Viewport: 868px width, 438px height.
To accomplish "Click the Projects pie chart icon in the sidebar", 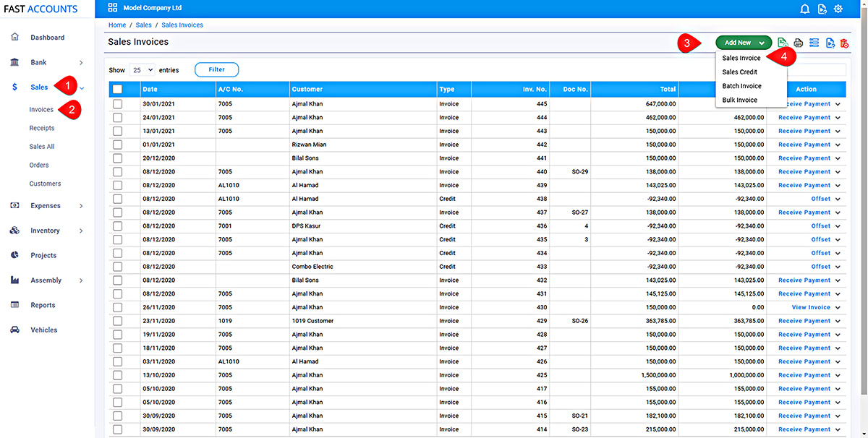I will (14, 255).
